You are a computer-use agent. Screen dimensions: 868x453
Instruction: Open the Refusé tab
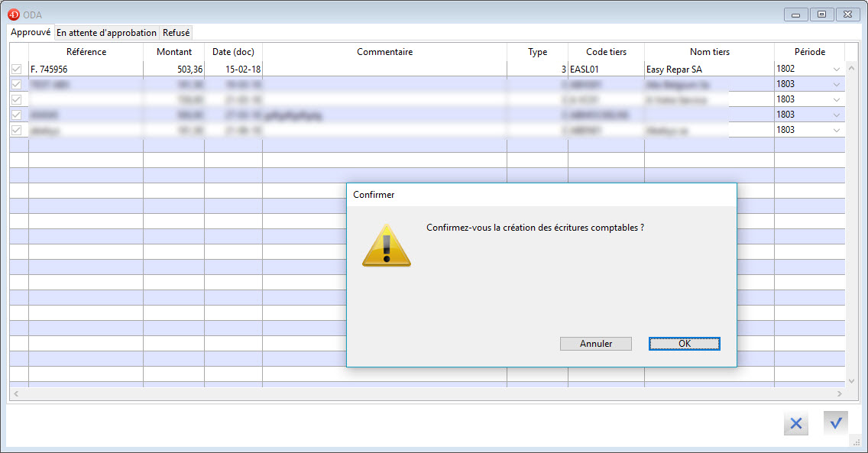coord(177,33)
